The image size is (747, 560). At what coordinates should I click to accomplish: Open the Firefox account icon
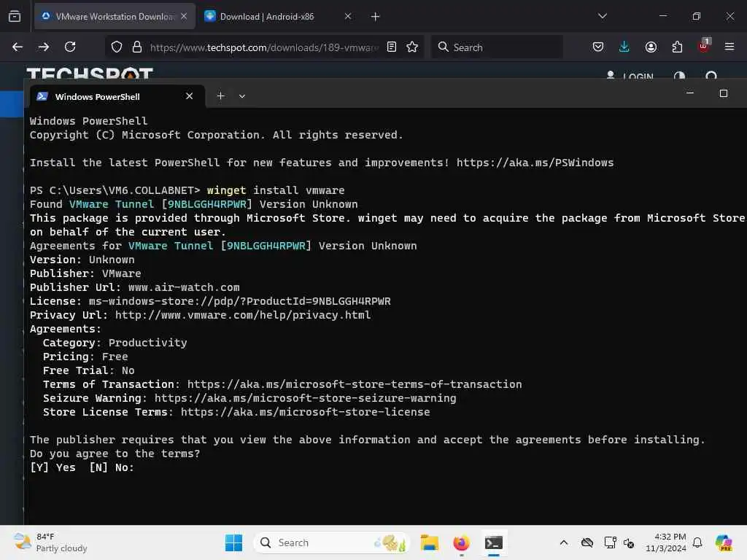[x=651, y=47]
